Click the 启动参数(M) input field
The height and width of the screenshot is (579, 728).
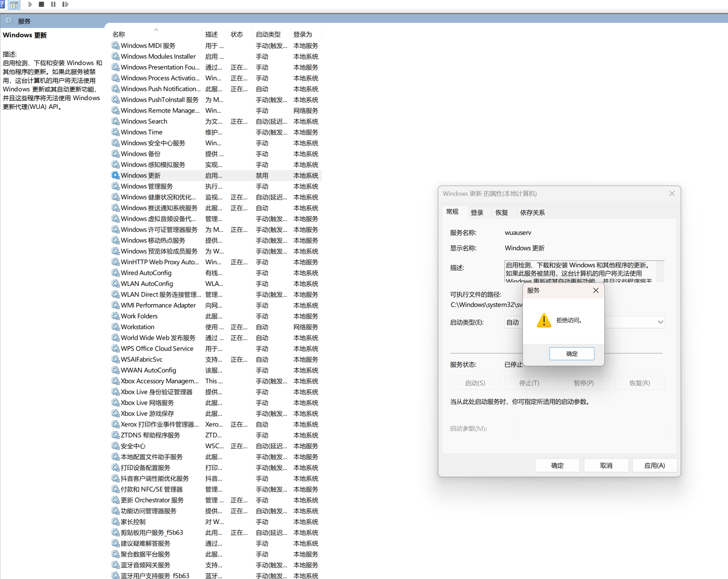[x=590, y=429]
